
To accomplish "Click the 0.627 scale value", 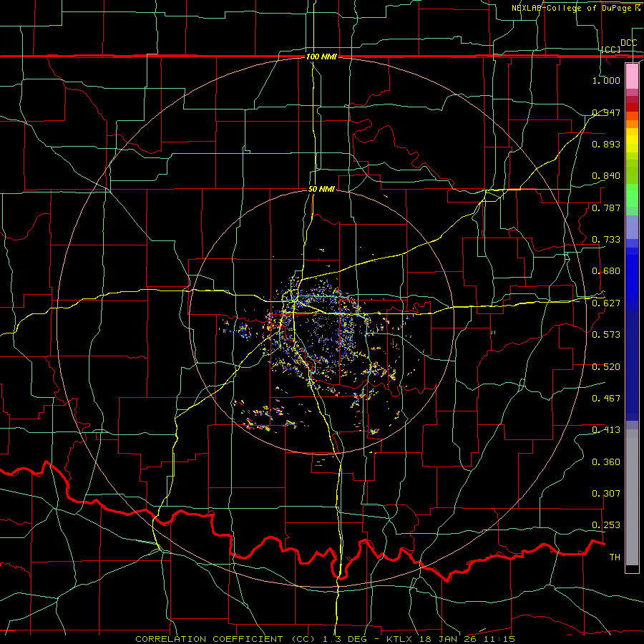I will coord(606,303).
